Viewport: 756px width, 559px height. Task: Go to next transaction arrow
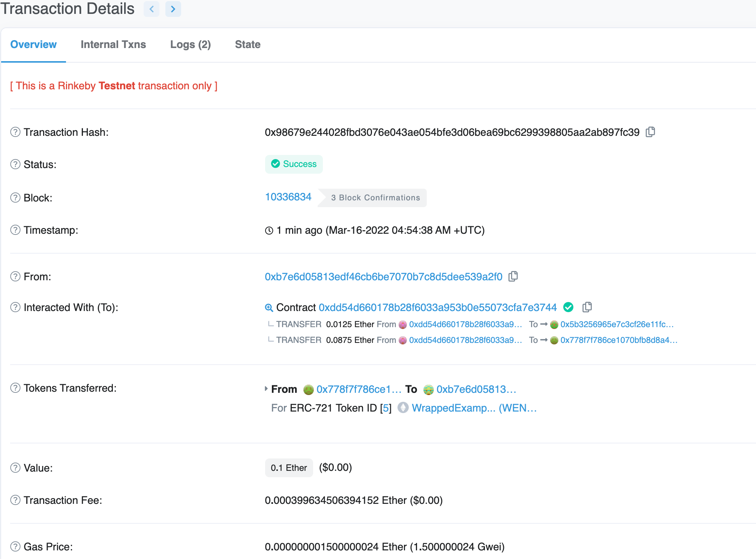pos(173,9)
